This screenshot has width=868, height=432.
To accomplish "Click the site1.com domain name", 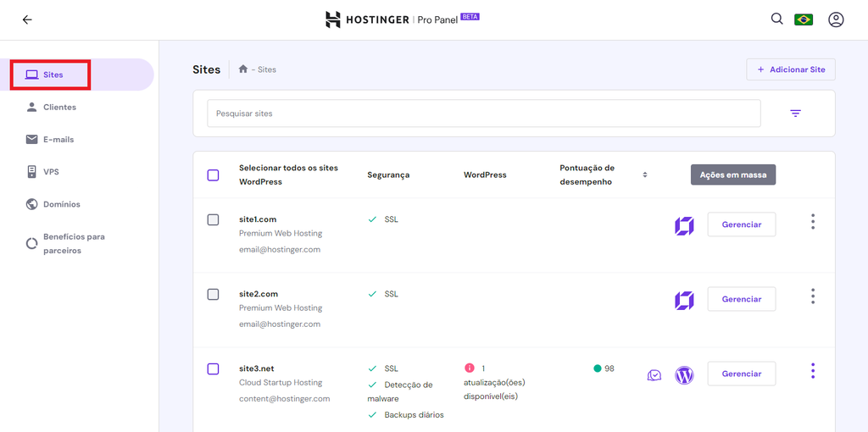I will (x=258, y=219).
